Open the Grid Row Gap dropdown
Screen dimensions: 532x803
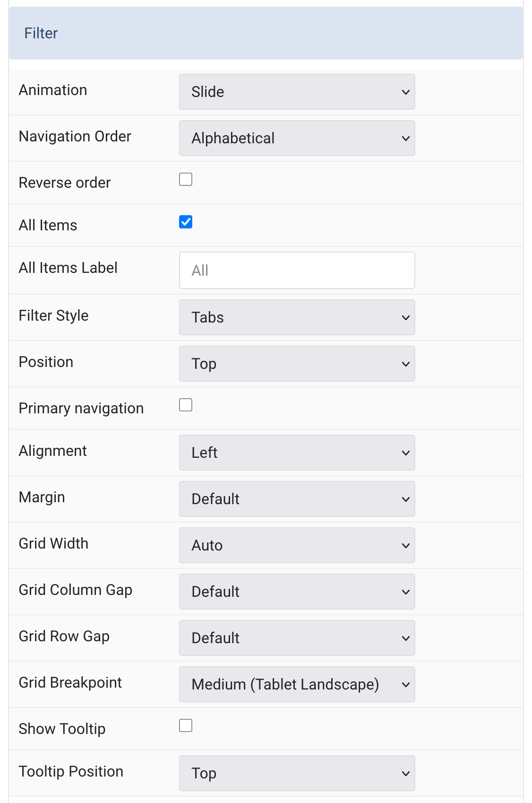click(297, 638)
